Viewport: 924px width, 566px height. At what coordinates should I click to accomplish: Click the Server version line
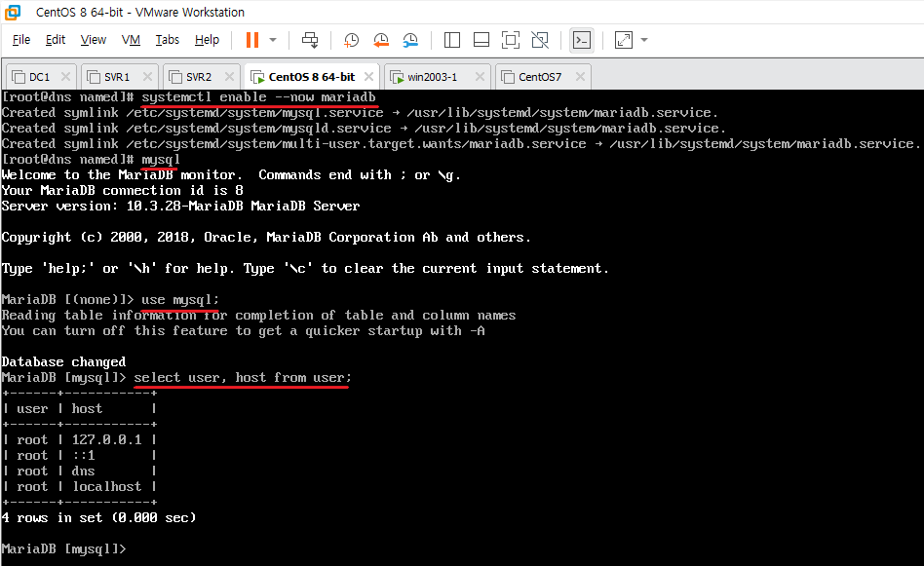pos(180,207)
